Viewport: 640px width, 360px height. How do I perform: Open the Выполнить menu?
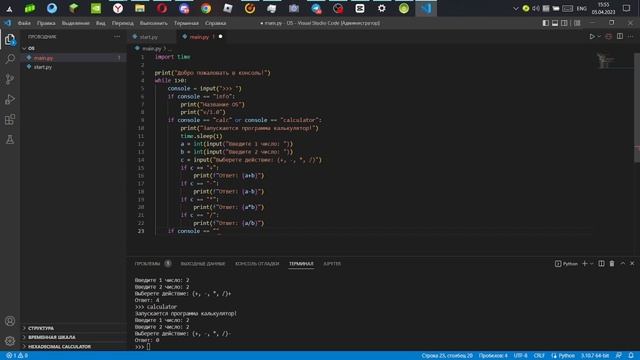coord(153,23)
